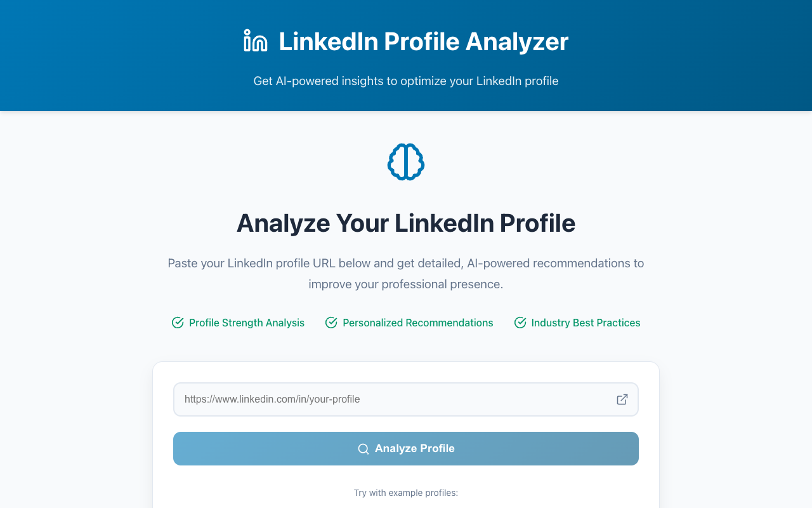This screenshot has height=508, width=812.
Task: Click the description paragraph about AI-powered recommendations
Action: (x=406, y=273)
